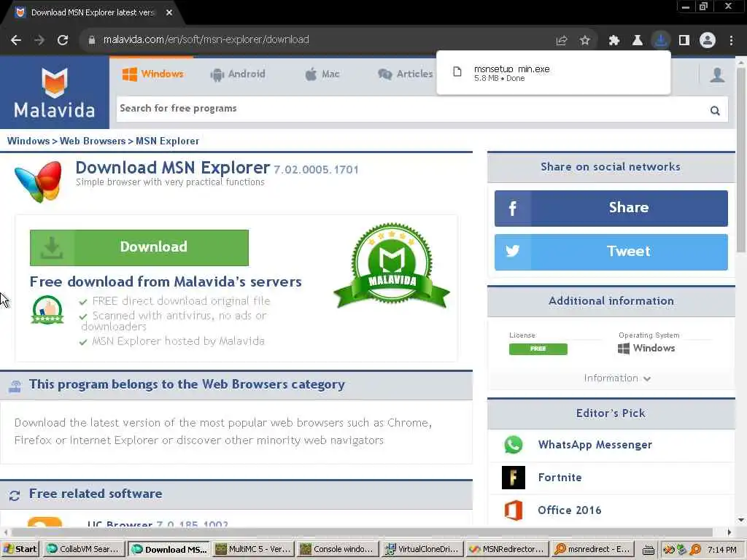Image resolution: width=747 pixels, height=560 pixels.
Task: Click the WhatsApp Messenger icon
Action: 514,445
